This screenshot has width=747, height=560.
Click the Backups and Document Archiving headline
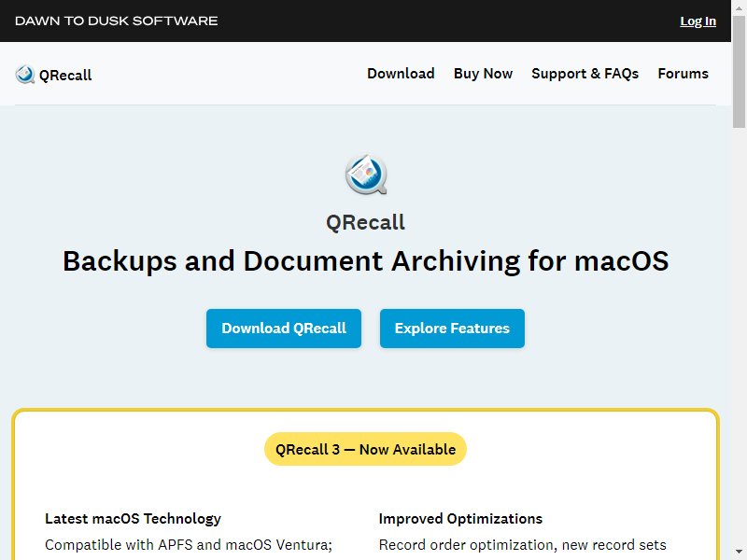(365, 261)
